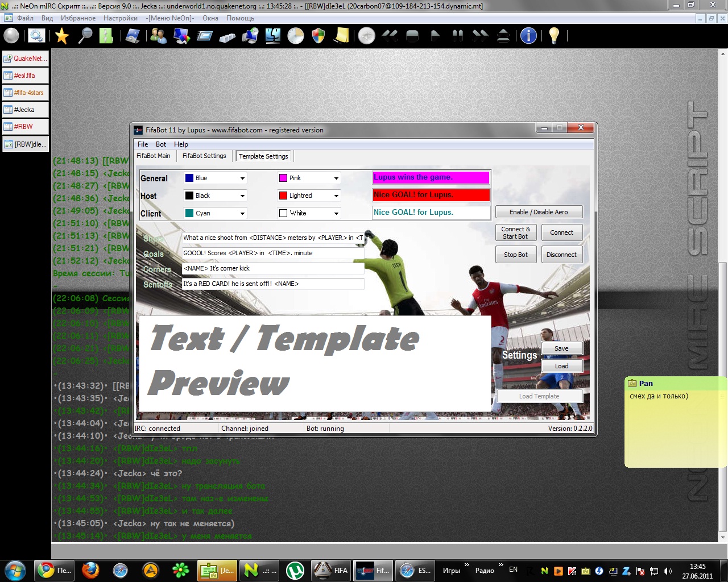Switch to FifaBot Main tab
This screenshot has width=728, height=582.
[154, 156]
